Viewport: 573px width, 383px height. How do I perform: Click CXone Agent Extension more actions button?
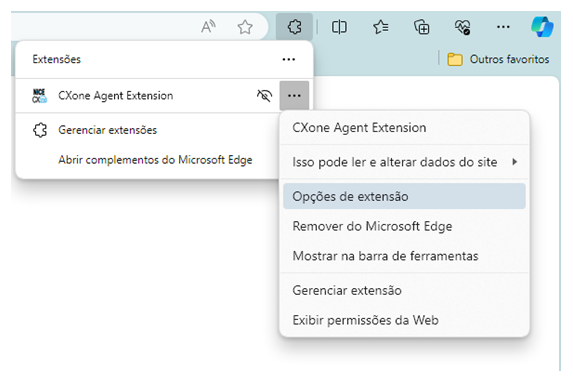pyautogui.click(x=294, y=96)
